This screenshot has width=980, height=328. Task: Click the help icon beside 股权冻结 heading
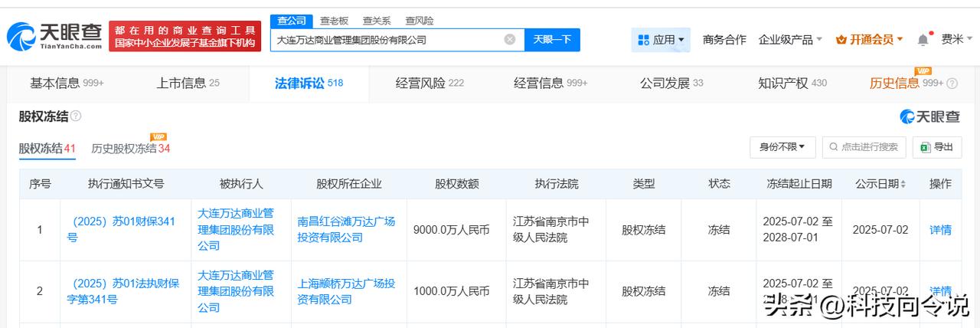coord(76,116)
